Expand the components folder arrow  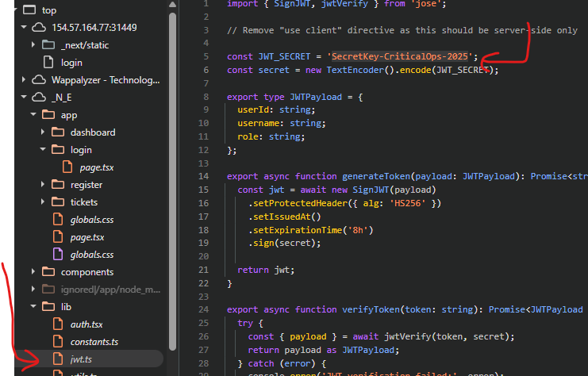tap(33, 272)
